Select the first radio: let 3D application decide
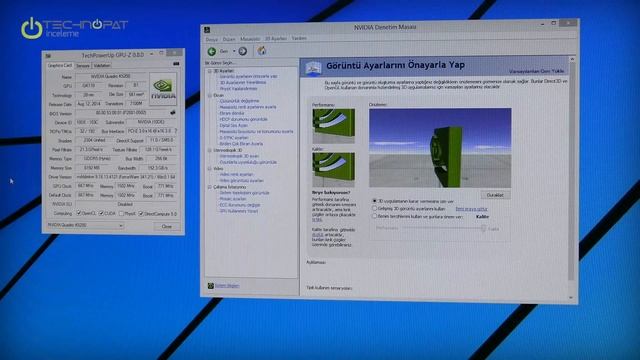 click(x=374, y=201)
